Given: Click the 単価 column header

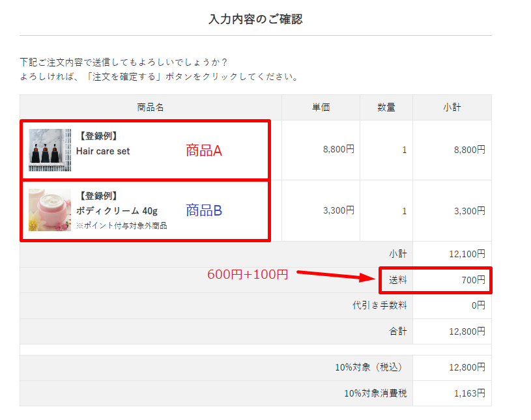Looking at the screenshot, I should click(321, 107).
